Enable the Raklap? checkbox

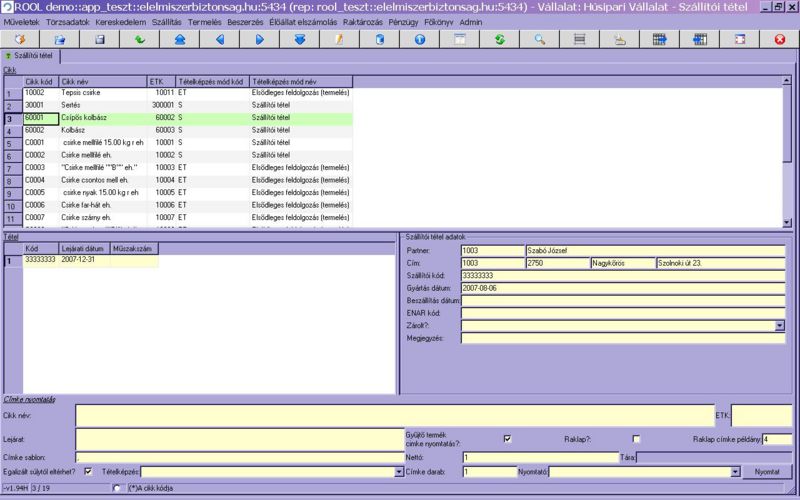point(636,438)
